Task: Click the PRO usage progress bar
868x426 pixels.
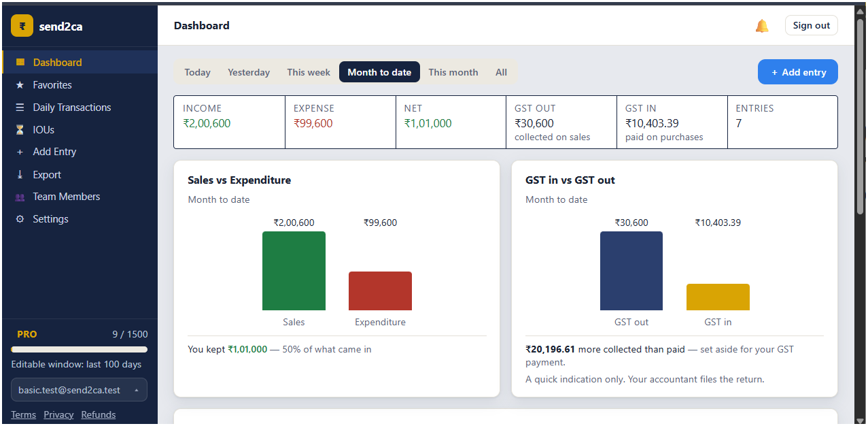Action: pos(79,350)
